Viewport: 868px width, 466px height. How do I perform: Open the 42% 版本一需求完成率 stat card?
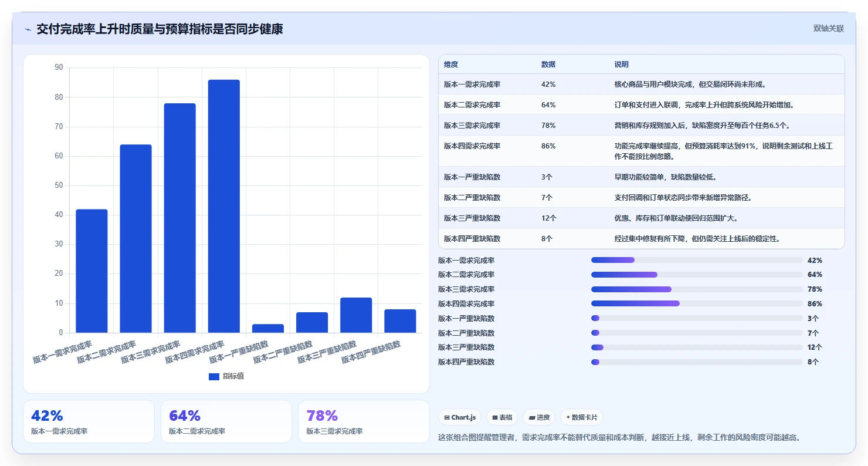(x=89, y=421)
